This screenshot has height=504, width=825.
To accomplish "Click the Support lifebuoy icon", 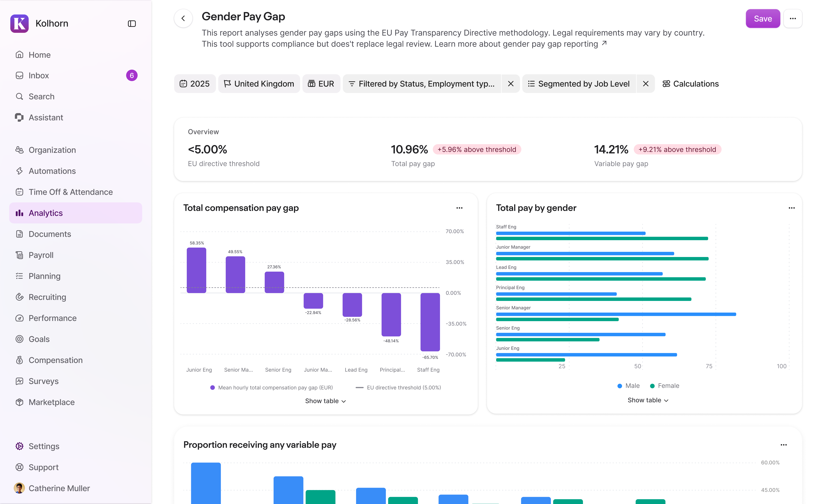I will coord(19,467).
